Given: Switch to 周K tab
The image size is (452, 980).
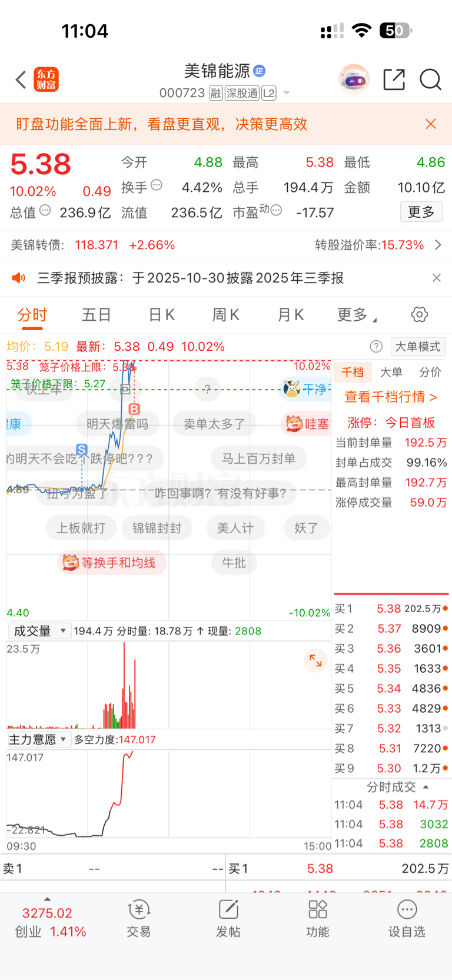Looking at the screenshot, I should (226, 315).
